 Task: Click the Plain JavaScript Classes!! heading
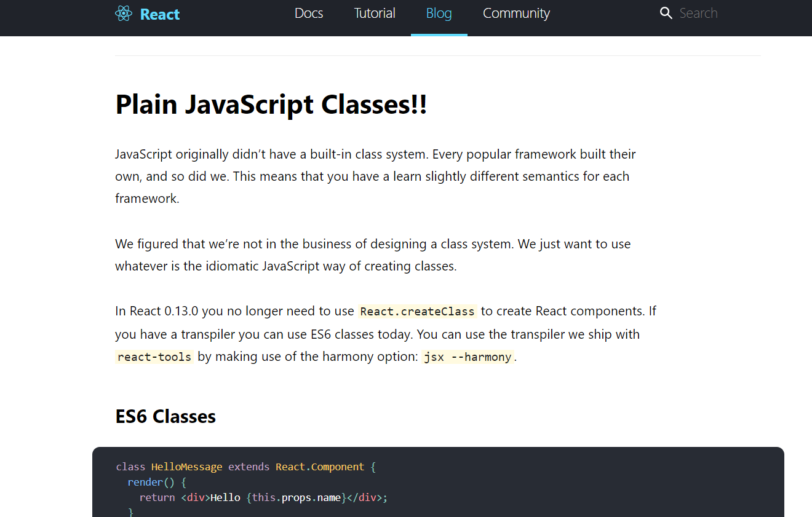[271, 105]
